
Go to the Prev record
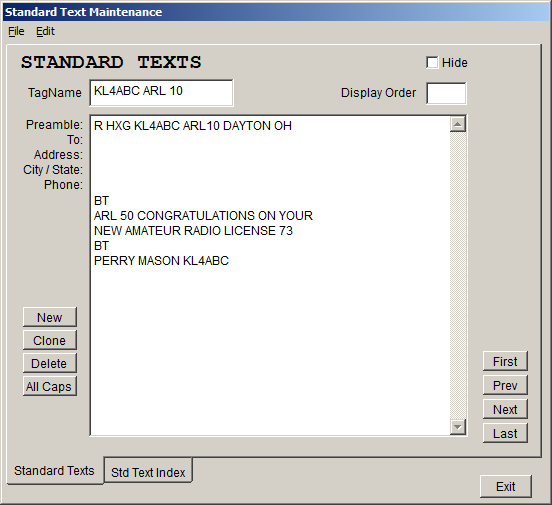pos(505,385)
